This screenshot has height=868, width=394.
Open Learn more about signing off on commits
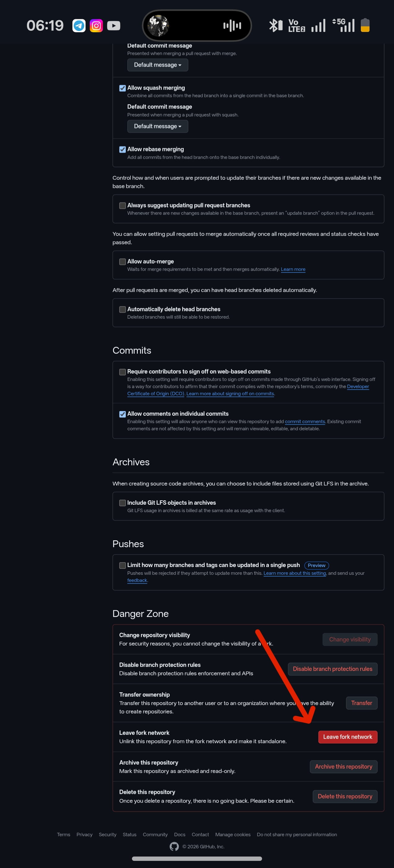(230, 394)
